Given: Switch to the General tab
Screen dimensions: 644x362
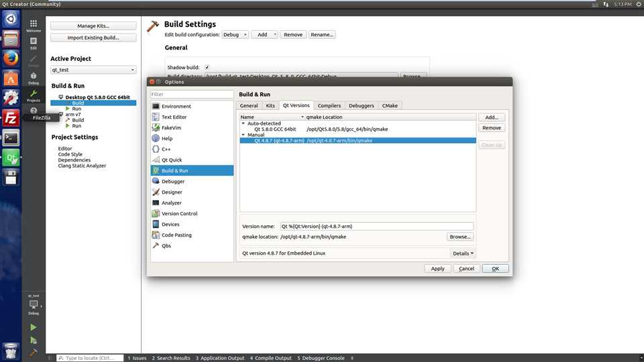Looking at the screenshot, I should coord(249,105).
